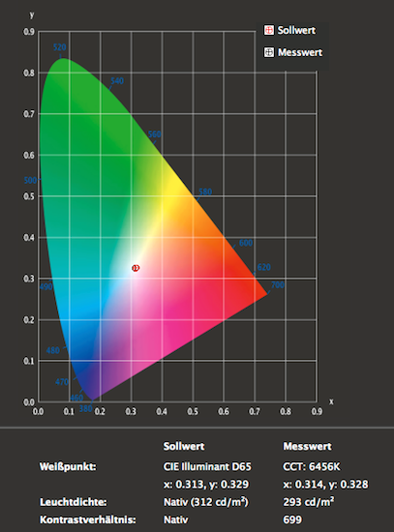Click the Leuchtdichte row label
This screenshot has height=532, width=394.
[74, 502]
